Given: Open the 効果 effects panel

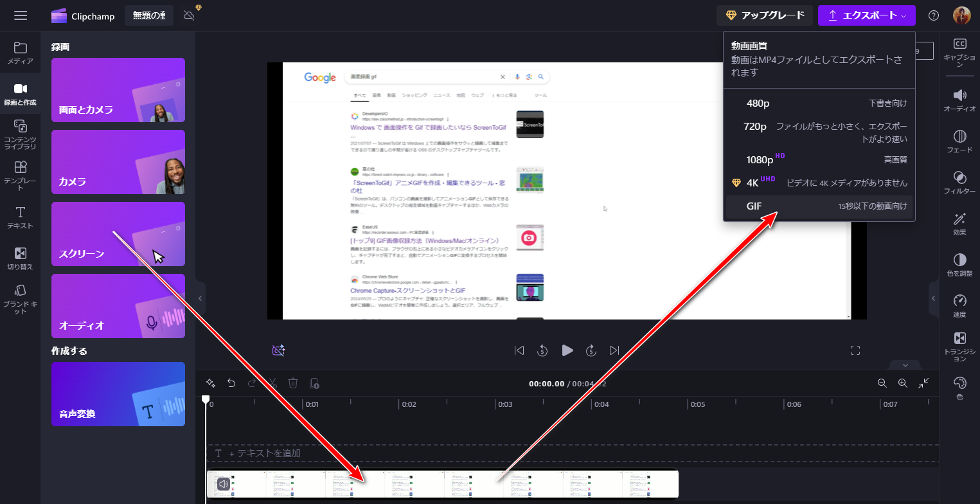Looking at the screenshot, I should [x=959, y=224].
